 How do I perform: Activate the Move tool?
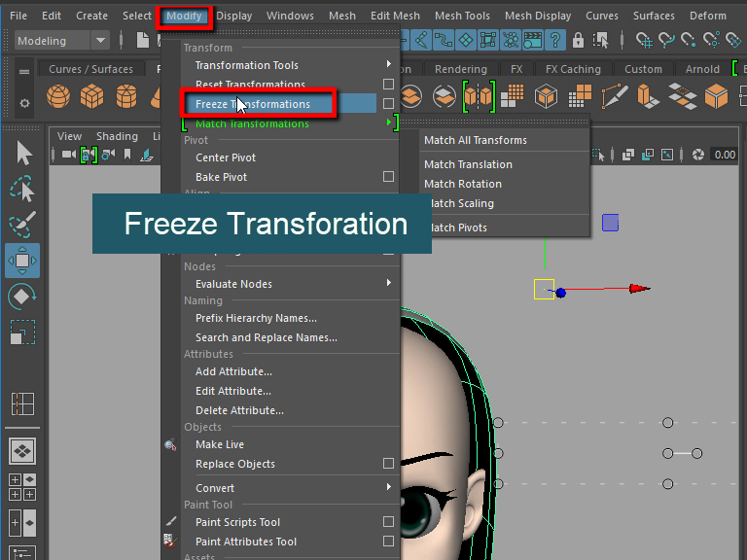(x=23, y=261)
